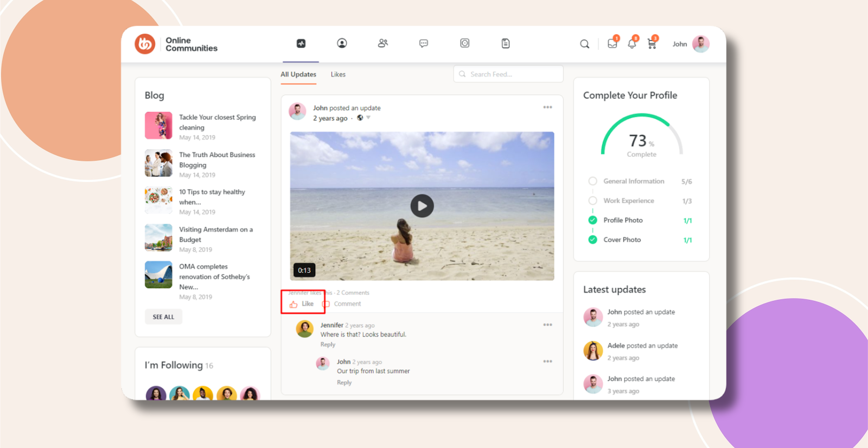This screenshot has height=448, width=868.
Task: Open 2 Comments link under video
Action: click(353, 293)
